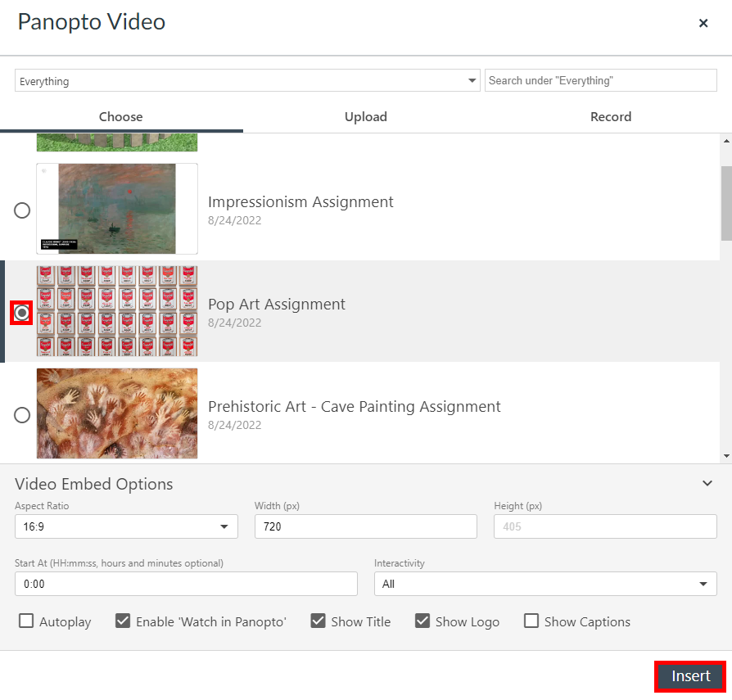Uncheck Enable 'Watch in Panopto'
The height and width of the screenshot is (700, 732).
(123, 621)
